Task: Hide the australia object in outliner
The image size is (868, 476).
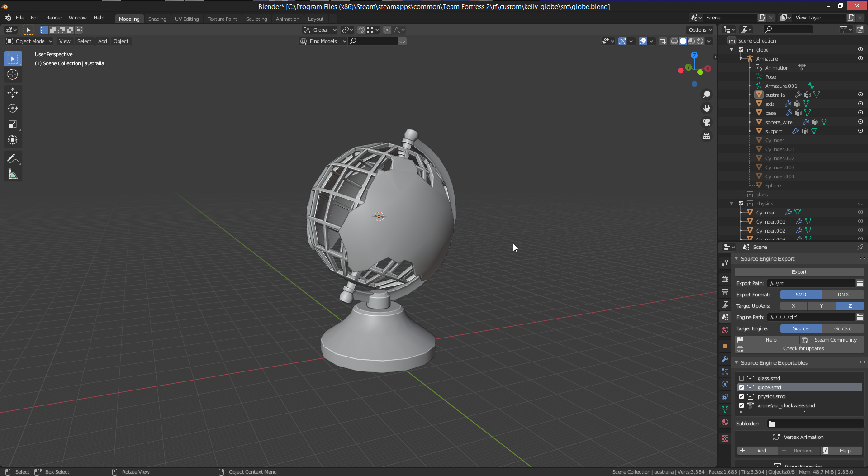Action: (860, 95)
